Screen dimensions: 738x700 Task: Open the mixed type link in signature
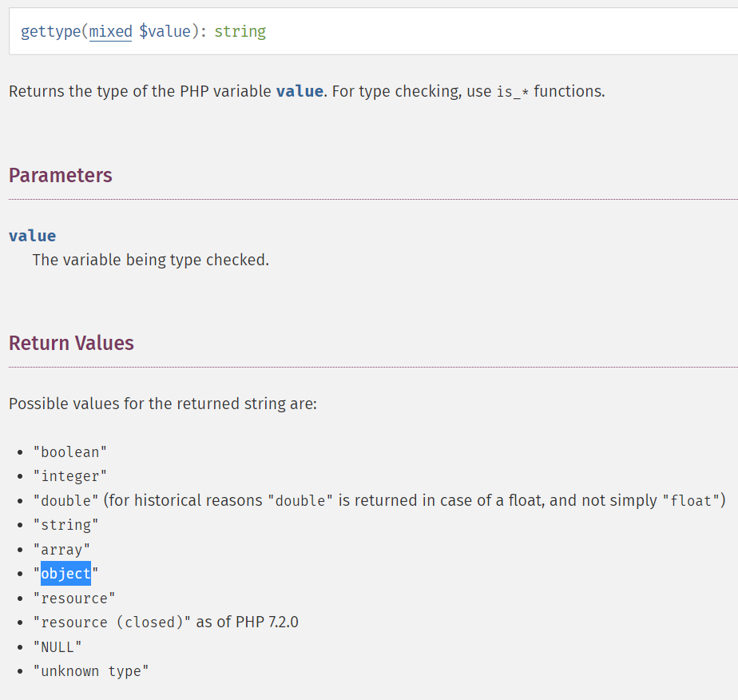[x=110, y=32]
